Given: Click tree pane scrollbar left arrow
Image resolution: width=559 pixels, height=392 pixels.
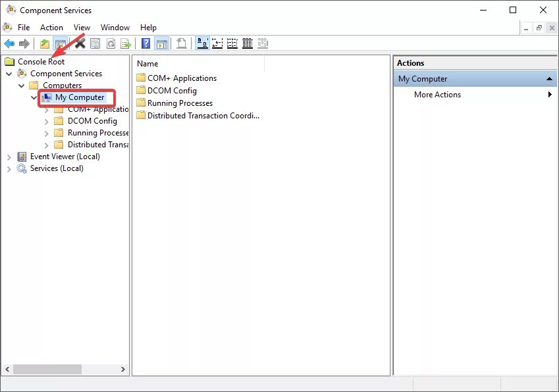Looking at the screenshot, I should (7, 369).
